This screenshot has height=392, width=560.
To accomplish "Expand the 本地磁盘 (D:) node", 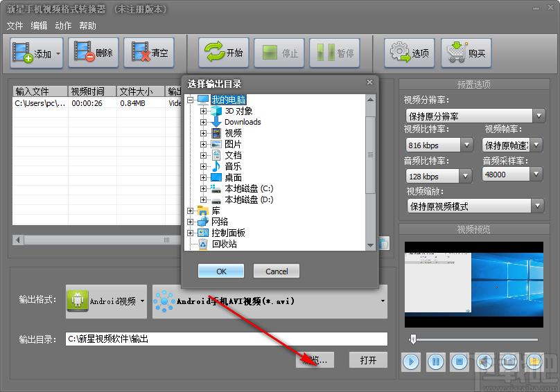I will pos(203,199).
